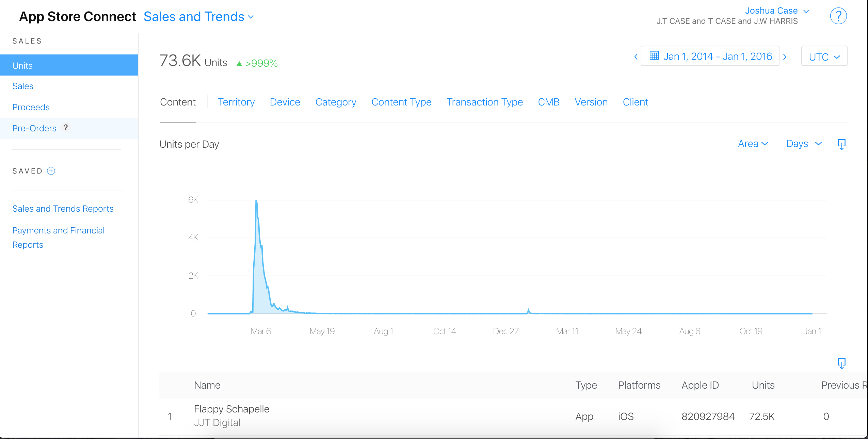This screenshot has height=439, width=868.
Task: Click the Units column header
Action: [x=763, y=385]
